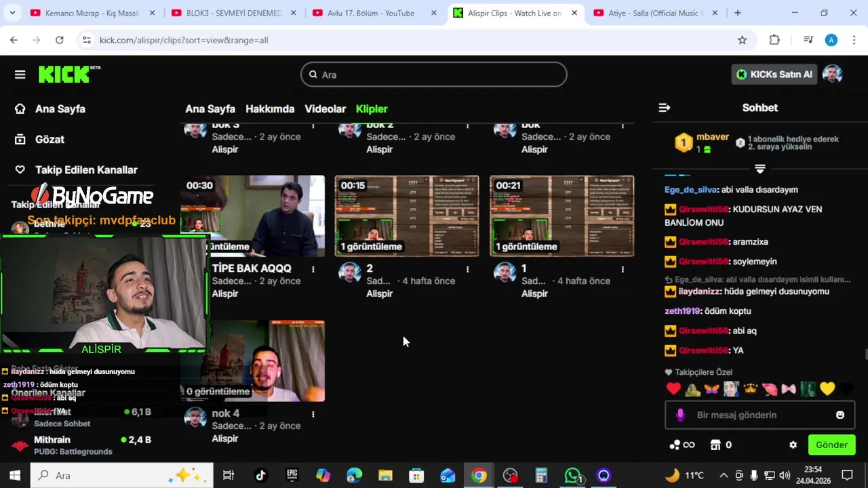Open the three-dot menu of the first partly visible clip
868x488 pixels.
click(313, 125)
